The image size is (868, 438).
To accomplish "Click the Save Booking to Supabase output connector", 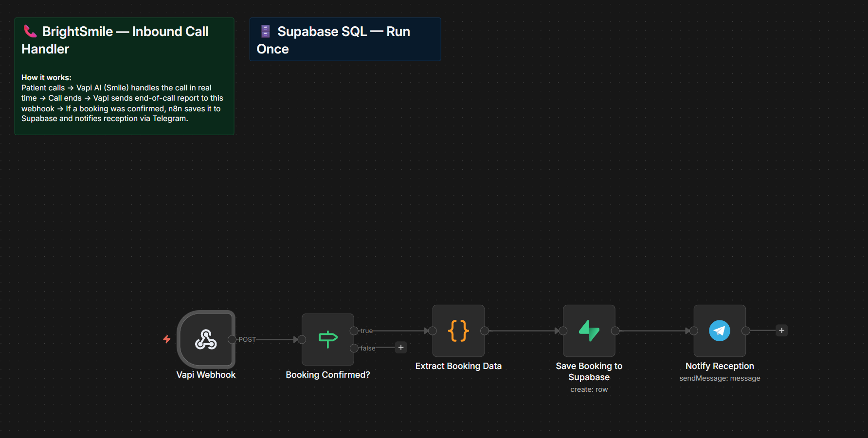I will tap(615, 331).
